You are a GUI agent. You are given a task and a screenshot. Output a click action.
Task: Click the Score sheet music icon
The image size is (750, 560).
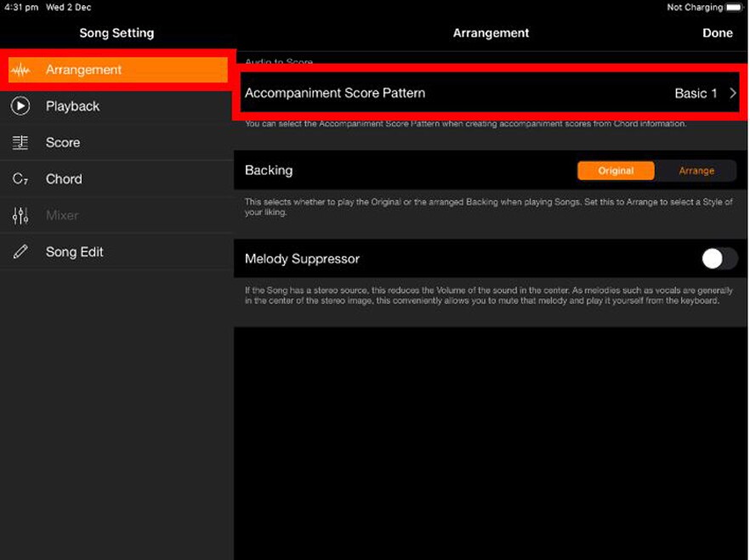[x=20, y=143]
